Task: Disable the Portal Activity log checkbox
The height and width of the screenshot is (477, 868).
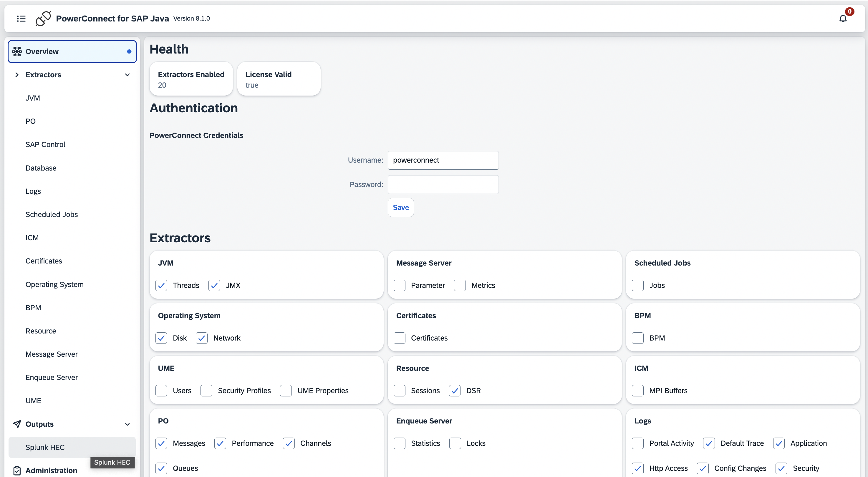Action: pos(637,443)
